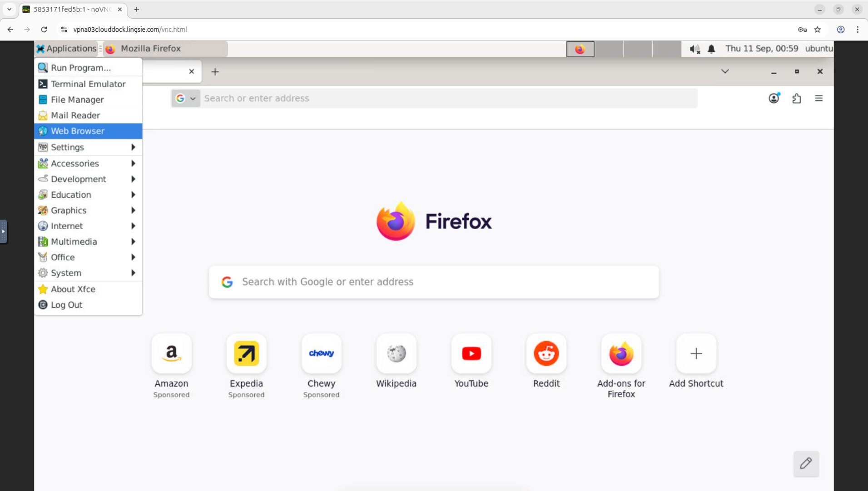
Task: Open the Firefox hamburger menu
Action: point(819,98)
